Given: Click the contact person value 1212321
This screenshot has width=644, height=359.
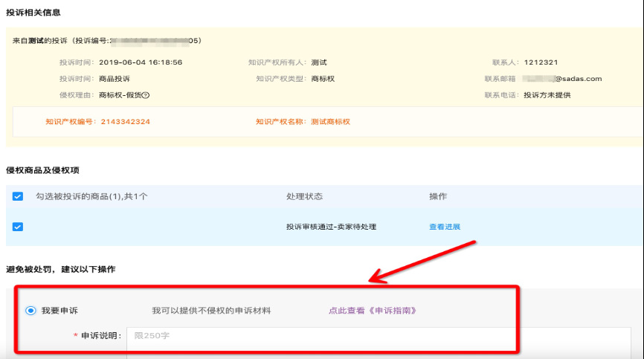Looking at the screenshot, I should click(x=541, y=62).
